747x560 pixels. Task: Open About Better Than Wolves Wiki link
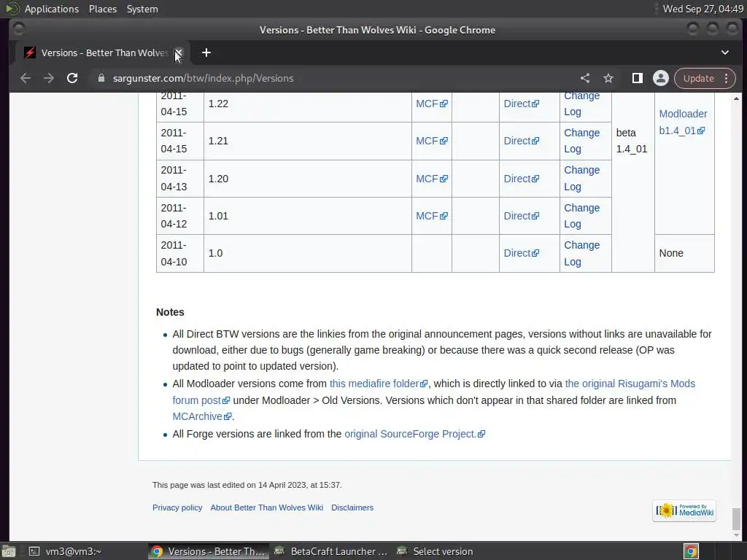[267, 507]
